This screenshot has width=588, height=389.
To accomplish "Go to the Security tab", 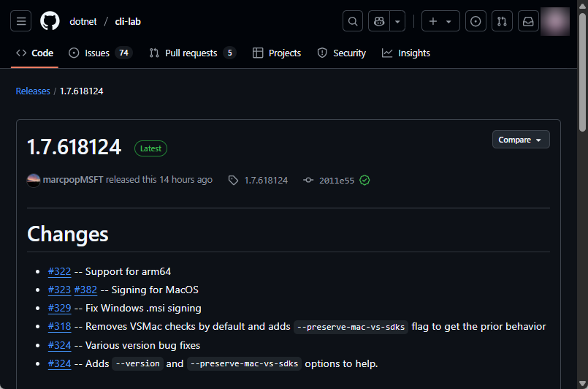I will coord(341,53).
